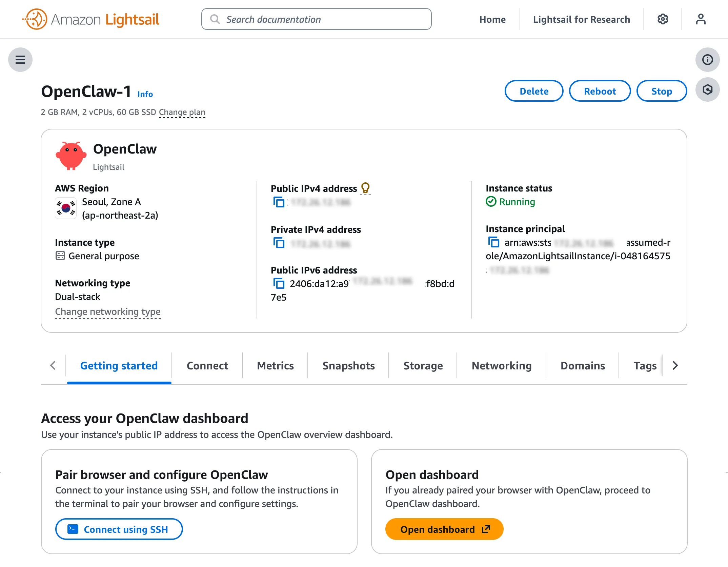Follow the Change plan link

(x=182, y=112)
